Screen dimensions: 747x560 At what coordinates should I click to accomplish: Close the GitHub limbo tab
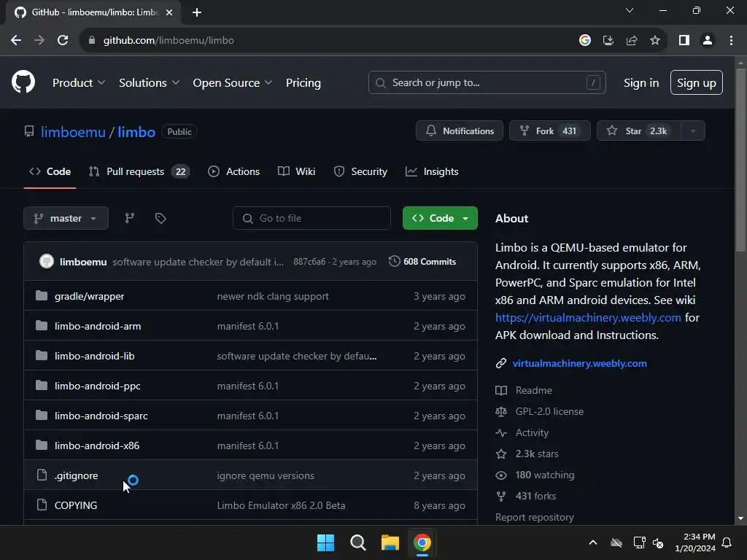(169, 12)
